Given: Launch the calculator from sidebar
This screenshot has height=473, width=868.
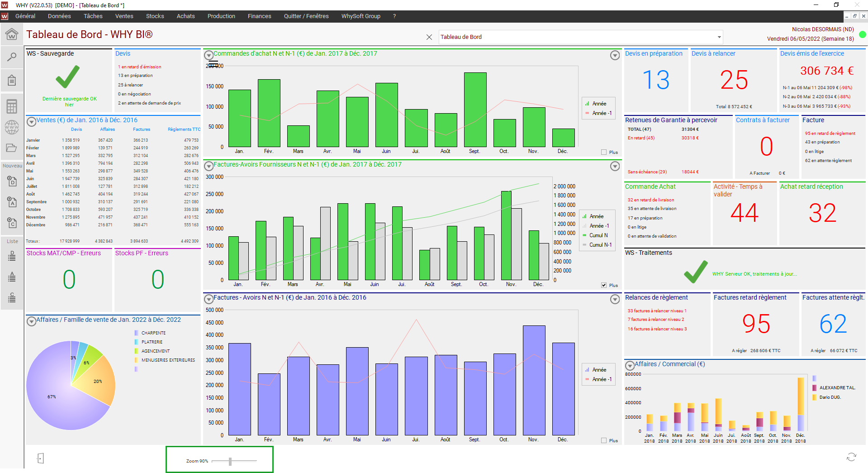Looking at the screenshot, I should 12,106.
